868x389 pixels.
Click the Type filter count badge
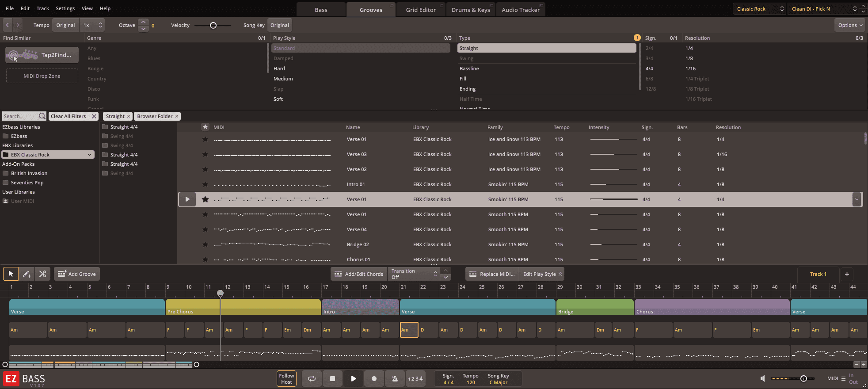[x=637, y=38]
